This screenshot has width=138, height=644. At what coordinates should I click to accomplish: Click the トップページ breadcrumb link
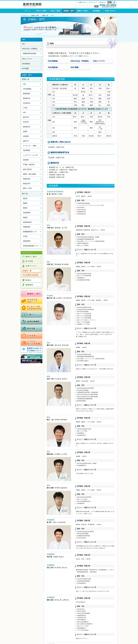(24, 15)
